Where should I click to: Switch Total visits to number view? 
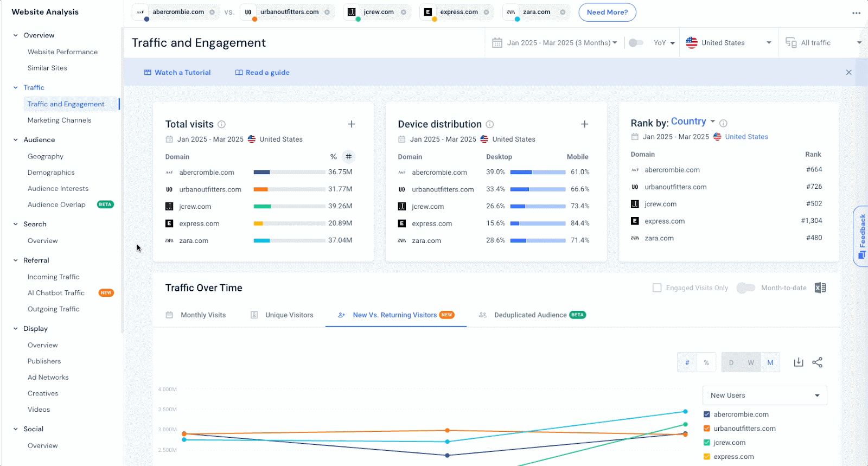pos(349,157)
